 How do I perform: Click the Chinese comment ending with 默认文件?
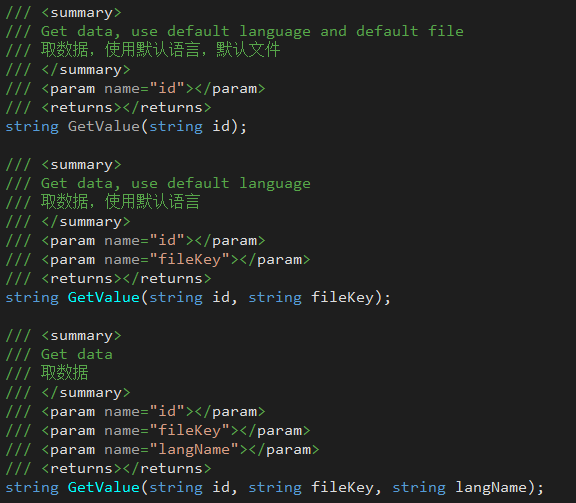(x=160, y=50)
